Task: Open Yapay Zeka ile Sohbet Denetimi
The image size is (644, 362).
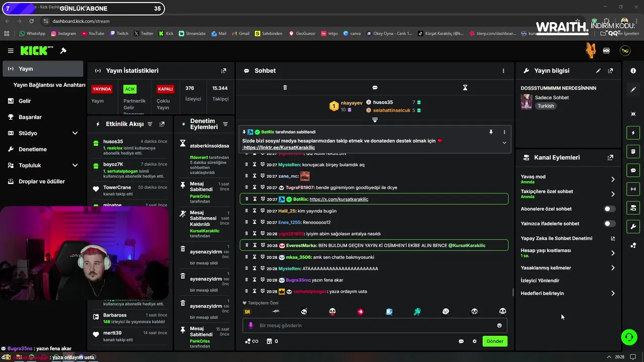Action: coord(568,238)
